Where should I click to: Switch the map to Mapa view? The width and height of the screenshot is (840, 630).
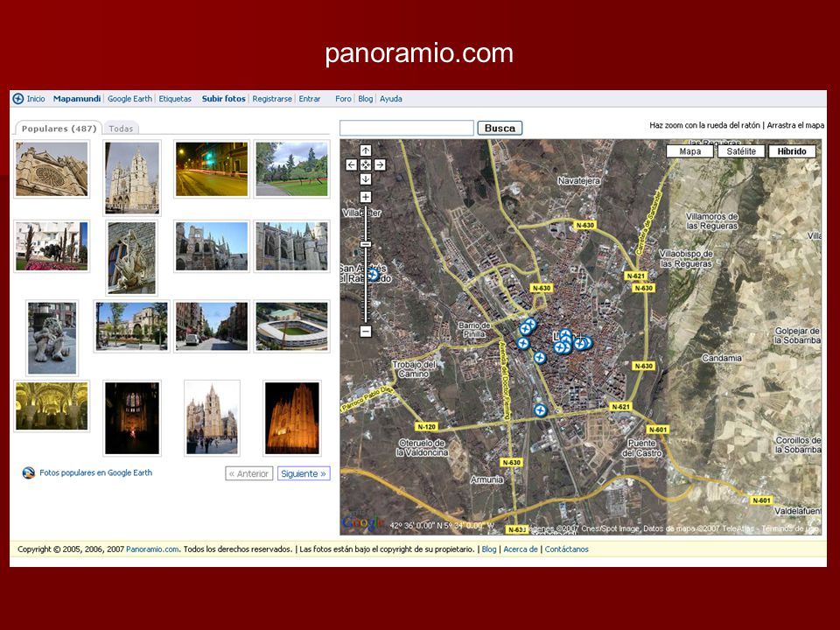pos(690,151)
